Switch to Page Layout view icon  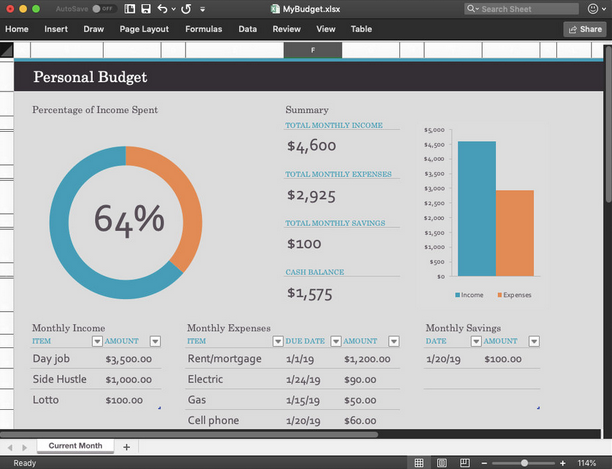[x=442, y=463]
